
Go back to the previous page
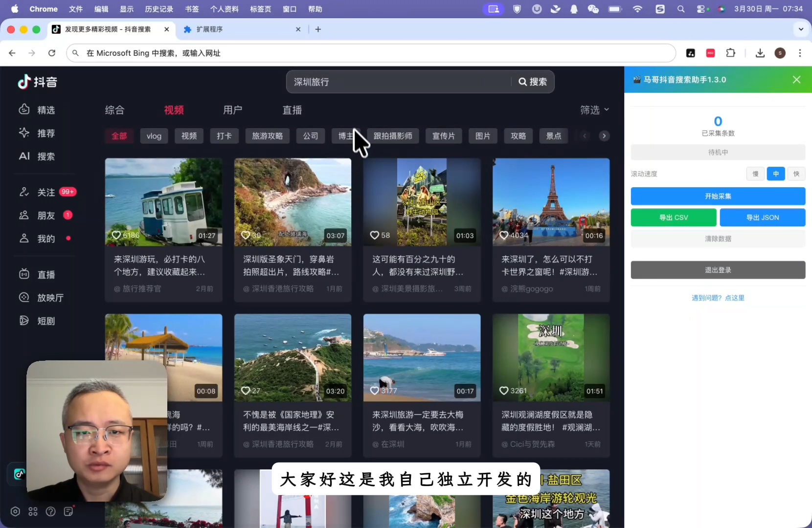(x=12, y=53)
